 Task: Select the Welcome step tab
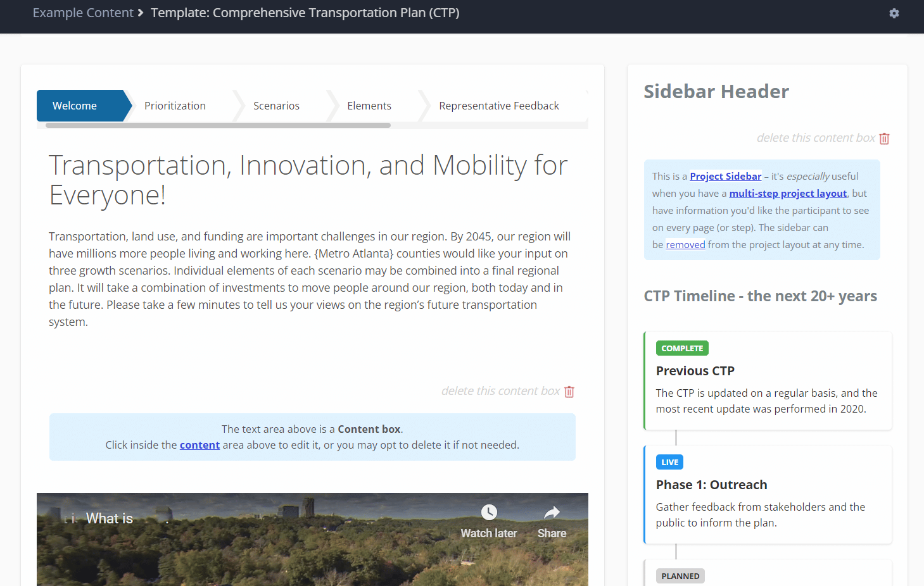[75, 106]
